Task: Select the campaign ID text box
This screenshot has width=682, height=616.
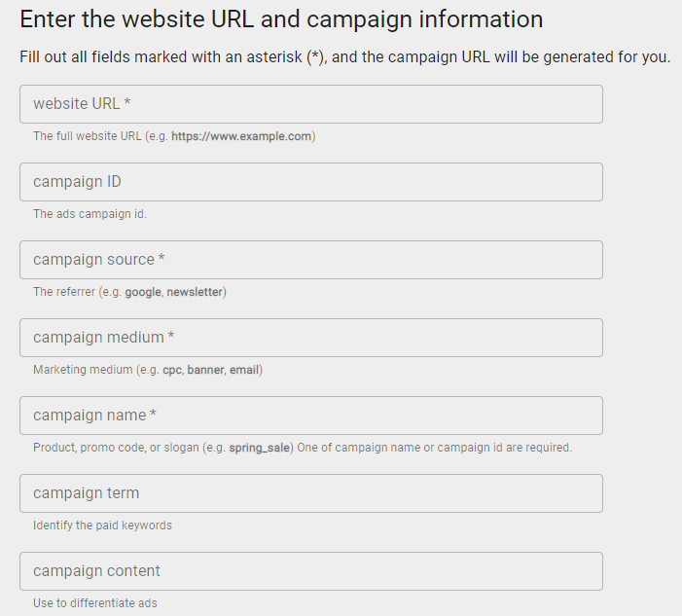Action: (x=311, y=182)
